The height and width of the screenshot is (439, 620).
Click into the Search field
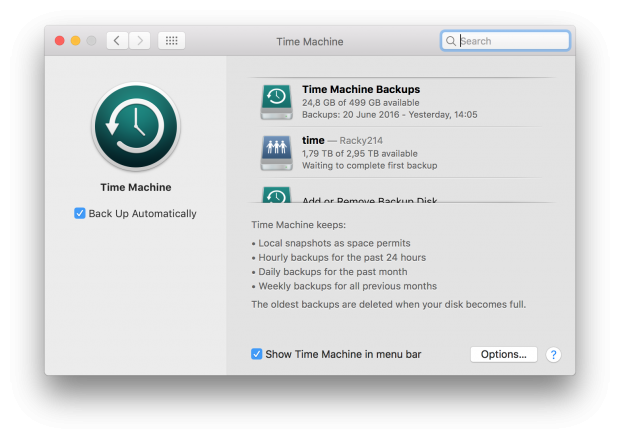click(x=505, y=41)
